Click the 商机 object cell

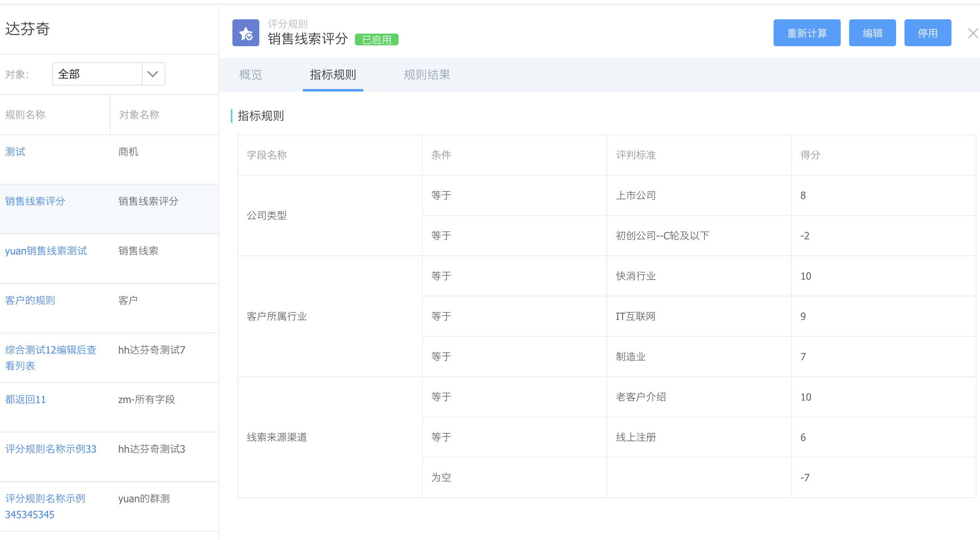click(x=128, y=152)
